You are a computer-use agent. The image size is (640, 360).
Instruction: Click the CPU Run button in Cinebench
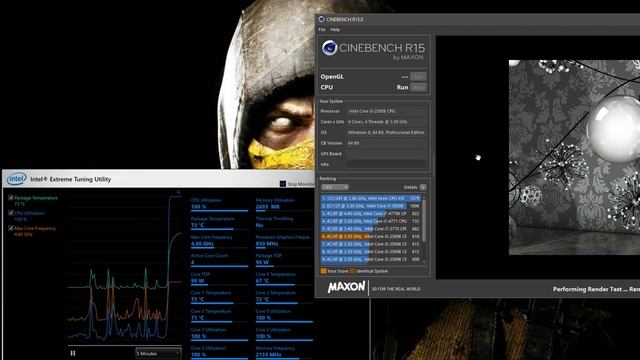[x=418, y=87]
